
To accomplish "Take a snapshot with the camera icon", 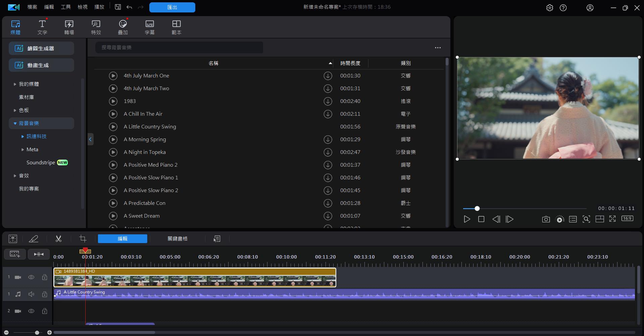I will [546, 219].
